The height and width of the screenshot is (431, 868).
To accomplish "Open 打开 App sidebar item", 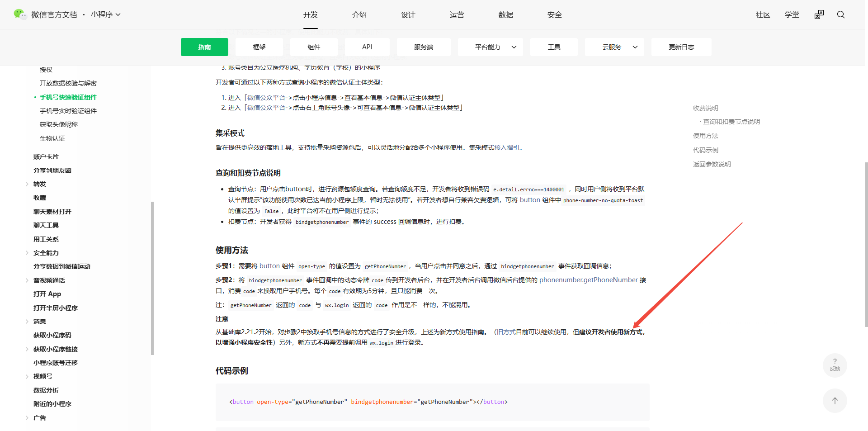I will pyautogui.click(x=47, y=294).
